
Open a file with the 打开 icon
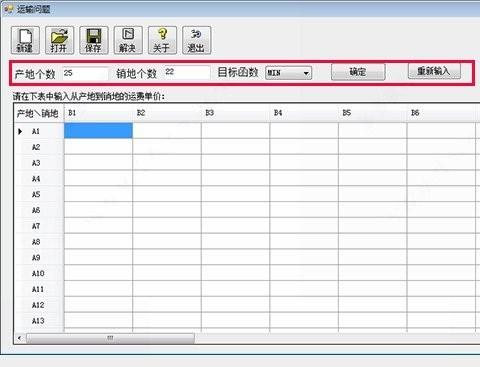click(x=59, y=40)
